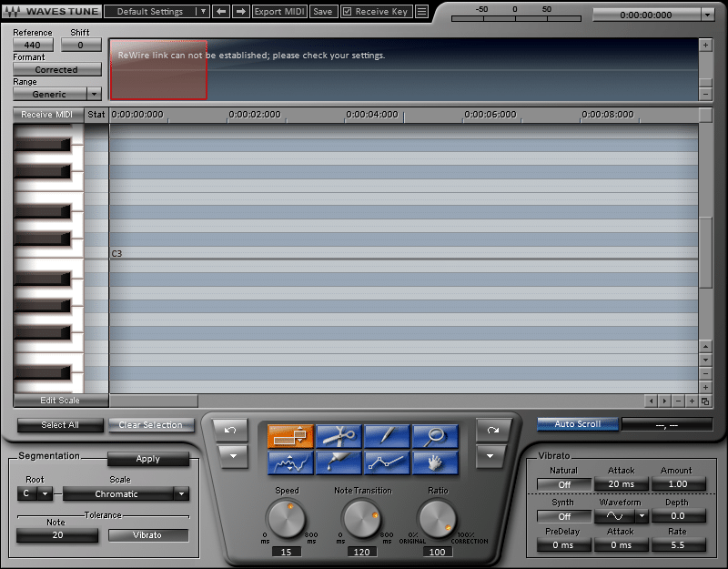Toggle Auto Scroll button
Viewport: 728px width, 569px height.
pyautogui.click(x=577, y=424)
